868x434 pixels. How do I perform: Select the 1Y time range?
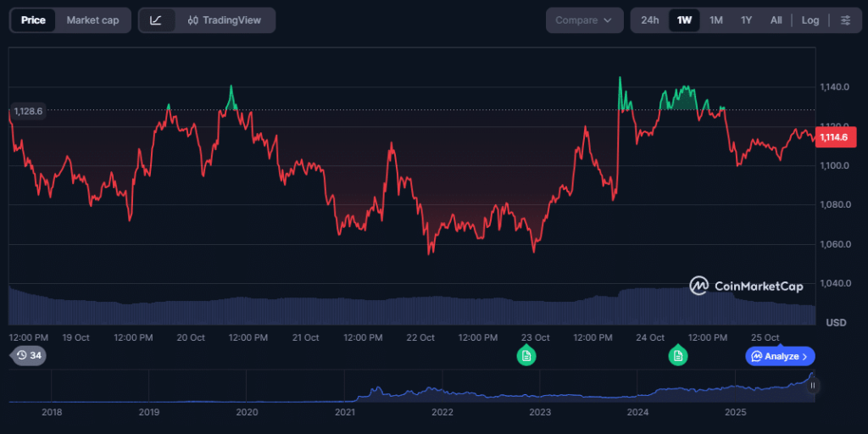click(746, 20)
